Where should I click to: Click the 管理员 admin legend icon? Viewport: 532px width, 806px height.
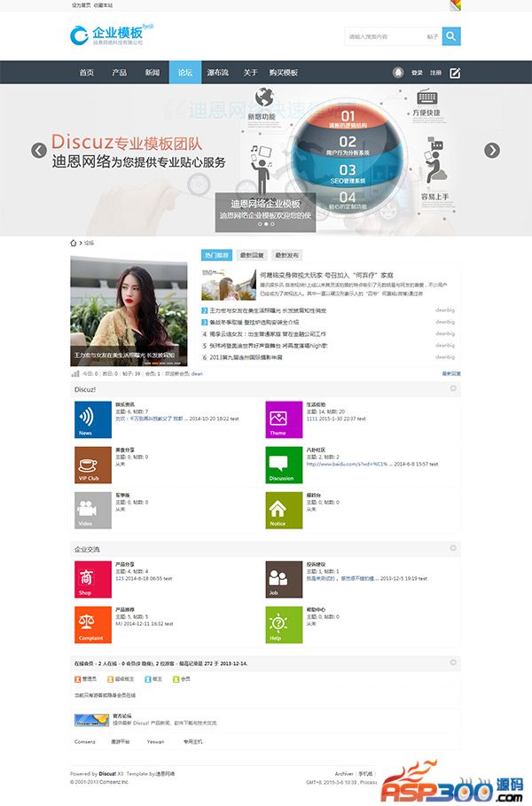point(78,679)
